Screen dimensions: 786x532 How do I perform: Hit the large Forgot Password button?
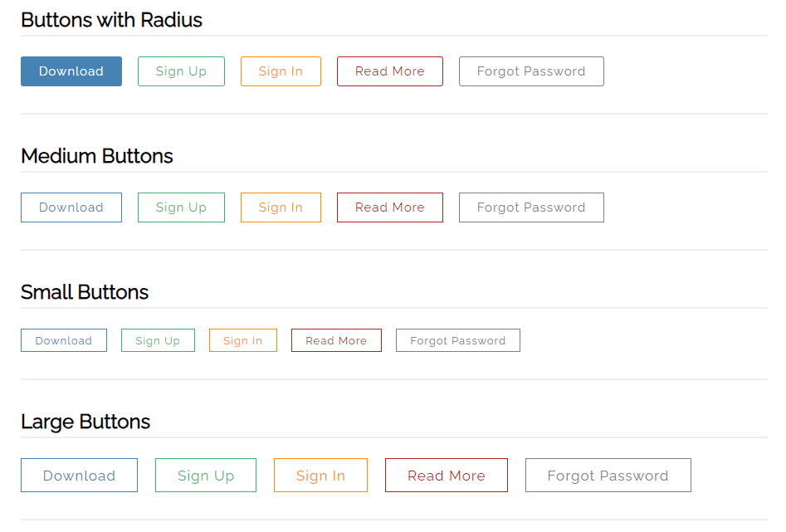[x=608, y=475]
